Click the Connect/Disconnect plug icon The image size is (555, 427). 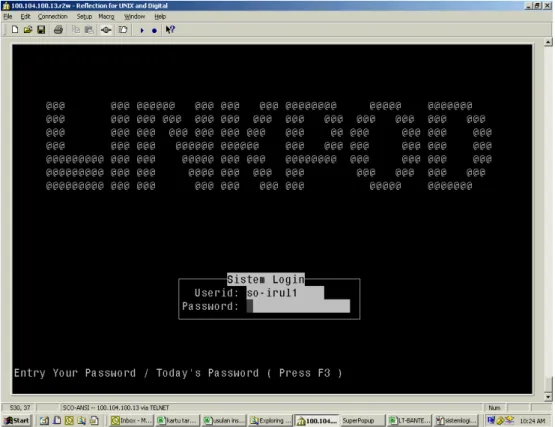click(x=106, y=30)
